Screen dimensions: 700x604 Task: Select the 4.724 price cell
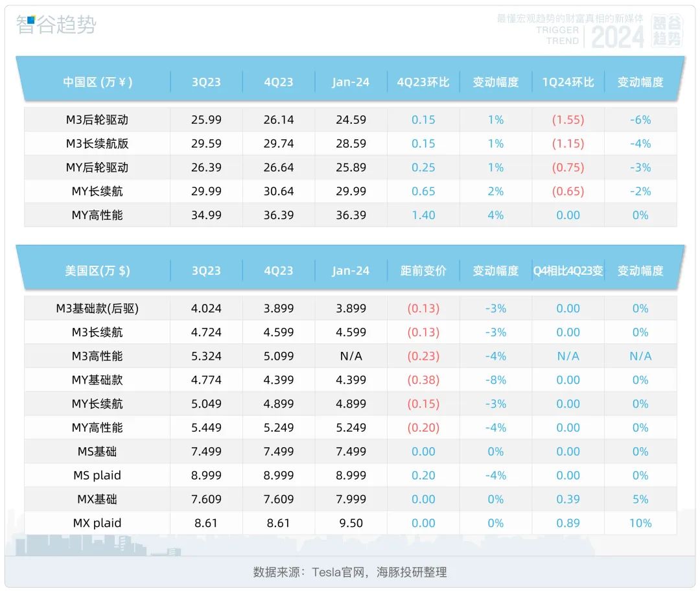point(206,332)
